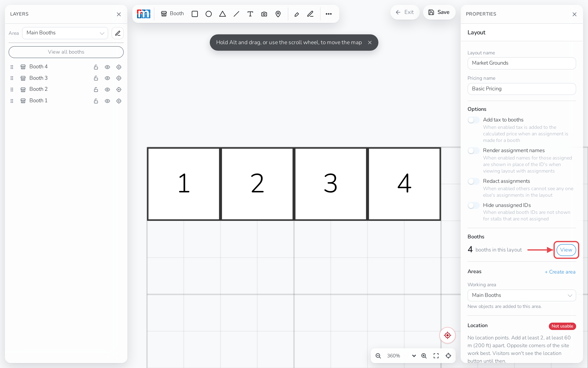Viewport: 588px width, 368px height.
Task: Zoom in using the plus magnifier
Action: [x=424, y=356]
